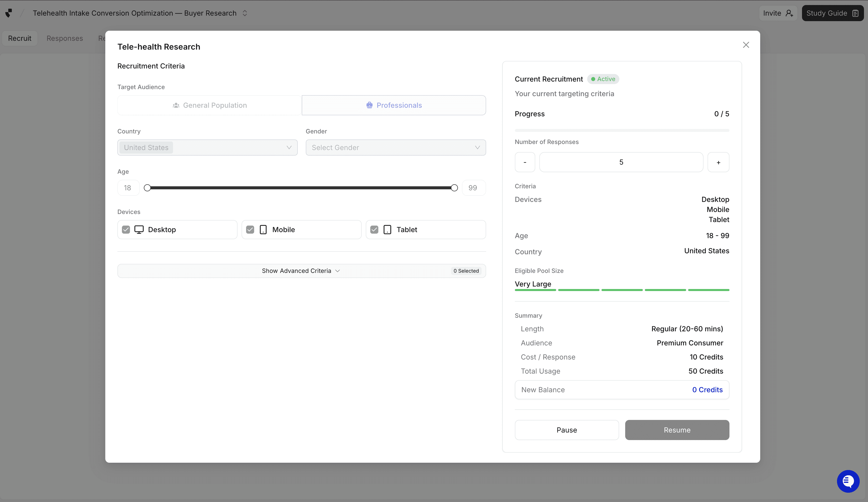The image size is (868, 502).
Task: Click the briefcase icon in Professionals
Action: [x=369, y=105]
